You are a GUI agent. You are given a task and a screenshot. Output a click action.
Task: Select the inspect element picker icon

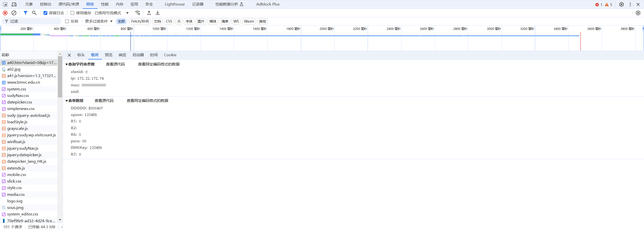[5, 4]
